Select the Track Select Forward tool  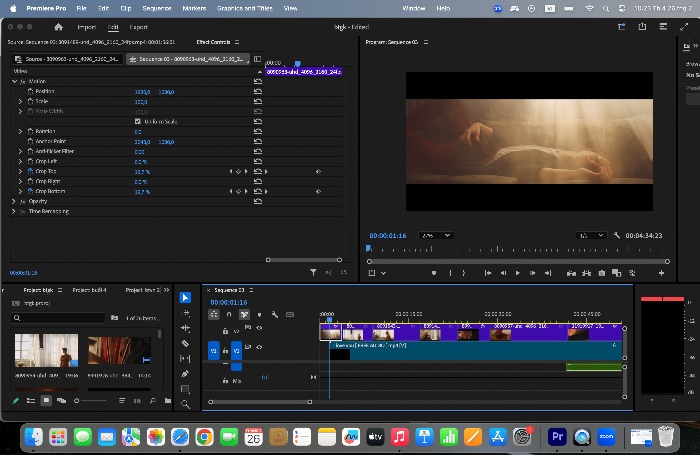pos(185,313)
